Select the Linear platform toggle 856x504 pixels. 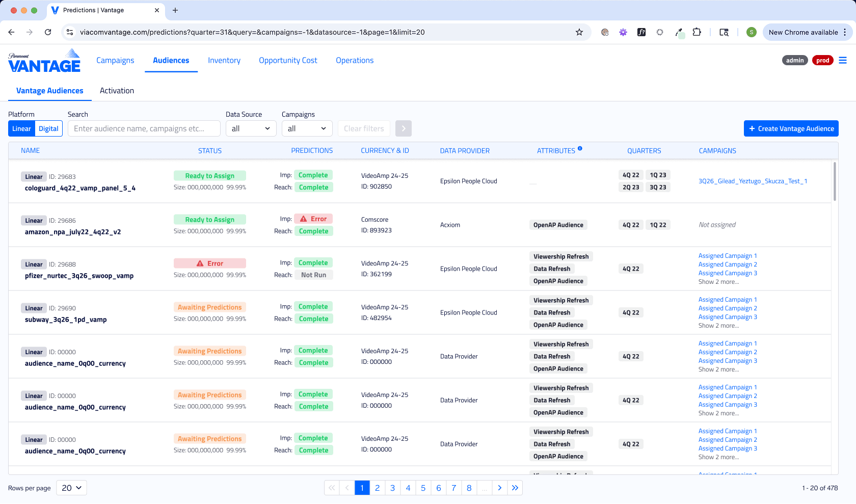tap(21, 128)
